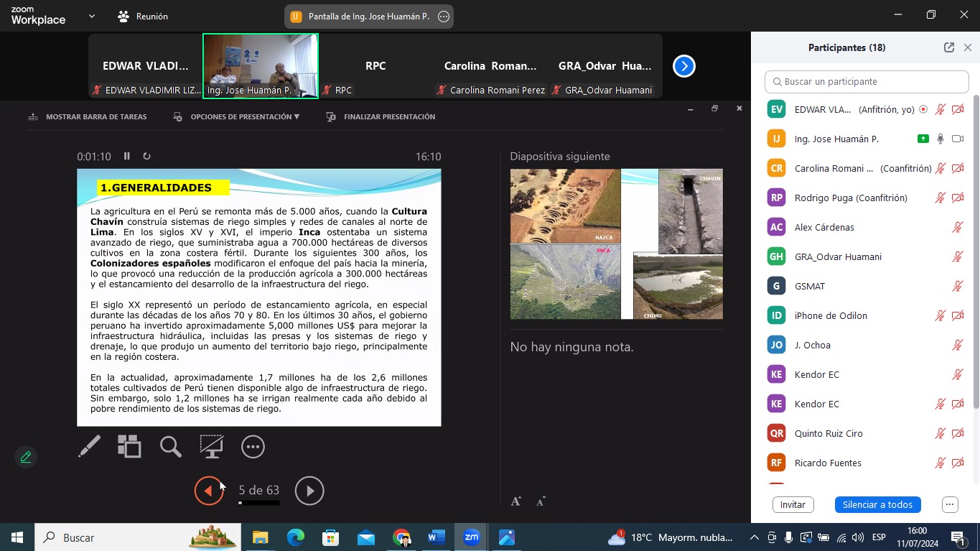Select the pen and laser pointer tool
The width and height of the screenshot is (980, 551).
(x=89, y=446)
